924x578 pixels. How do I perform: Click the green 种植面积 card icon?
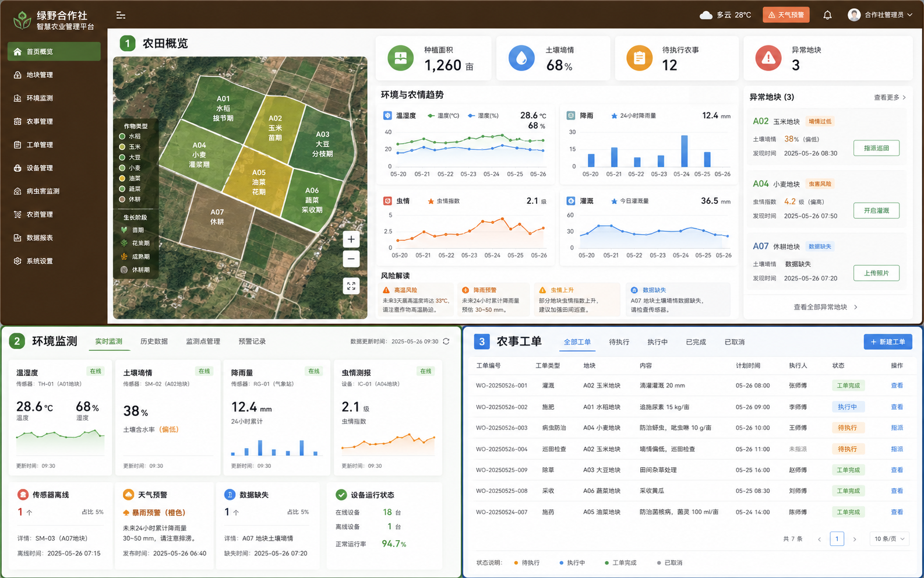[x=401, y=58]
